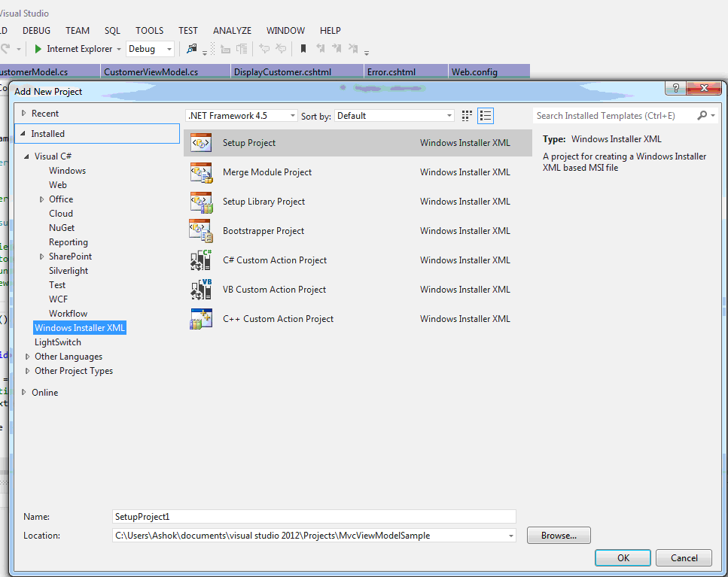
Task: Select the VB Custom Action Project icon
Action: click(x=201, y=289)
